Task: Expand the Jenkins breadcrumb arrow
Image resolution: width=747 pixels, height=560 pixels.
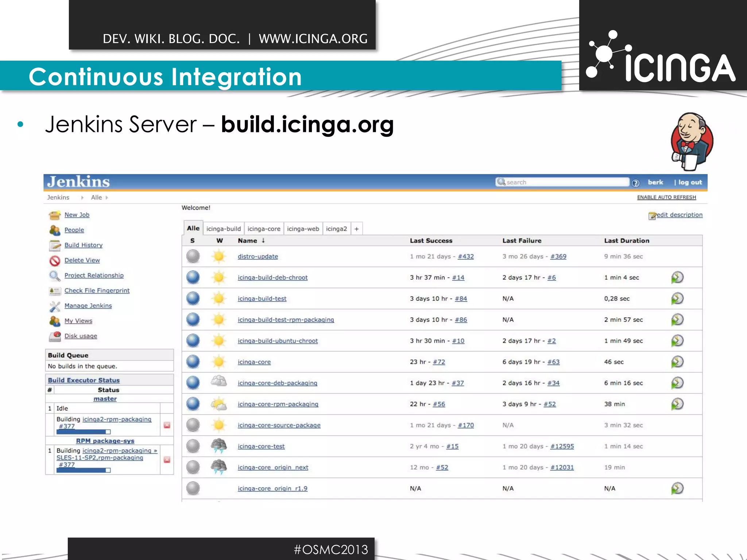Action: point(82,198)
